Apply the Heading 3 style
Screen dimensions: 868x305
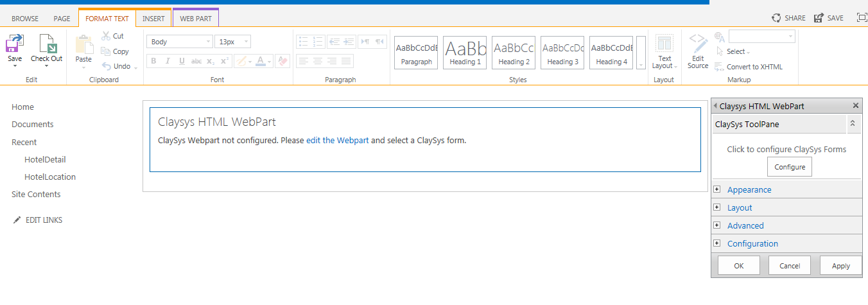562,53
